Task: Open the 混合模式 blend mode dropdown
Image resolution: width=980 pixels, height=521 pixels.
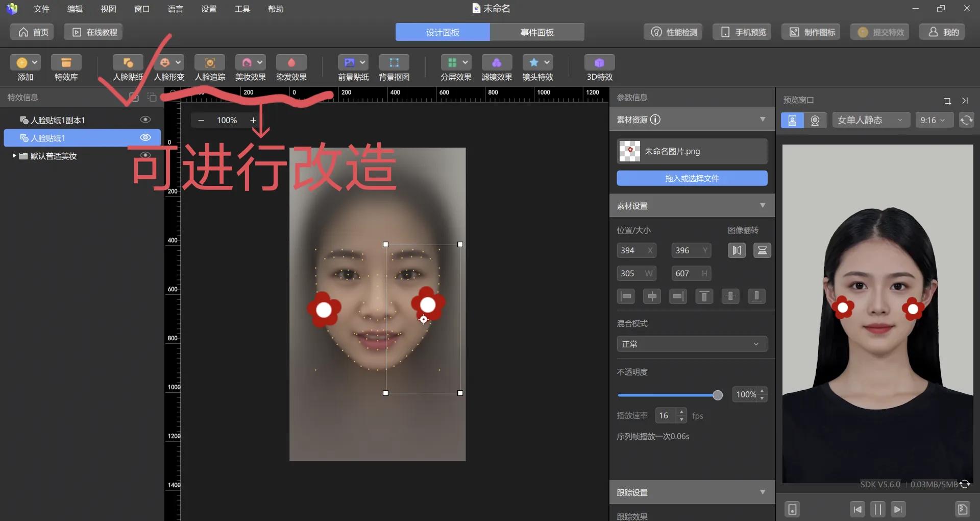Action: click(691, 344)
